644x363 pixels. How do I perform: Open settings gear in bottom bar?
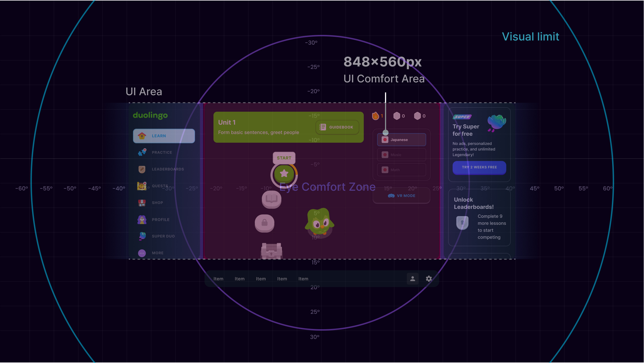point(429,279)
